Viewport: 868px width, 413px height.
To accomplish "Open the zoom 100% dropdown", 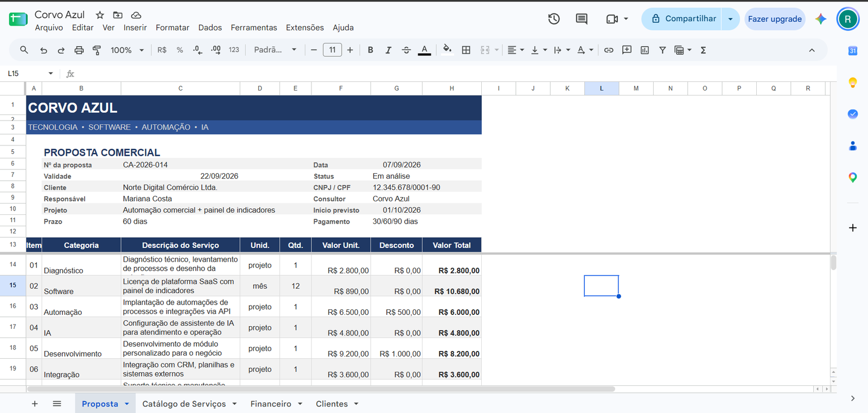I will [127, 50].
